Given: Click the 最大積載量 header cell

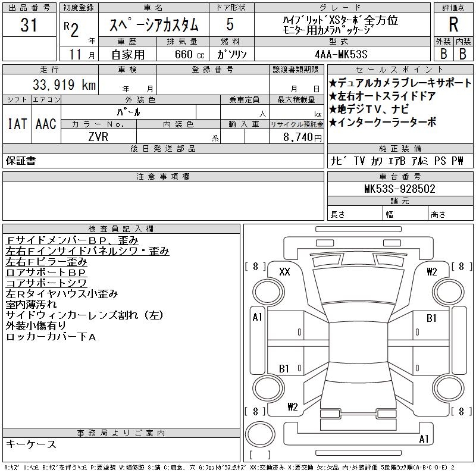Looking at the screenshot, I should [x=296, y=100].
